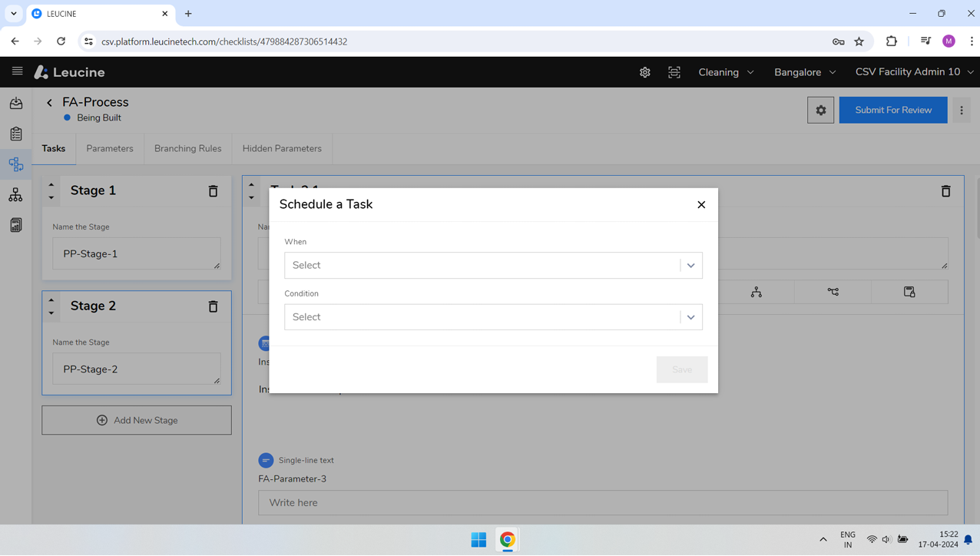Click the branching icon in the task toolbar

[x=832, y=292]
